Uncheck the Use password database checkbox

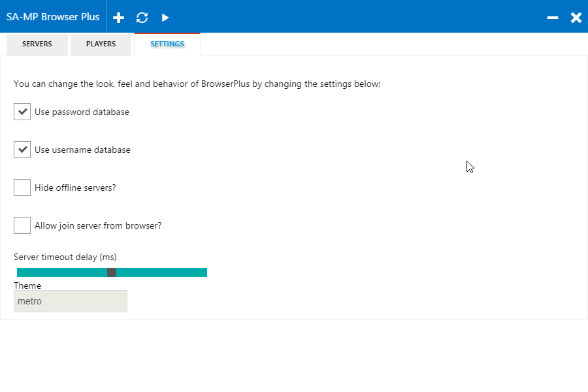click(x=22, y=112)
